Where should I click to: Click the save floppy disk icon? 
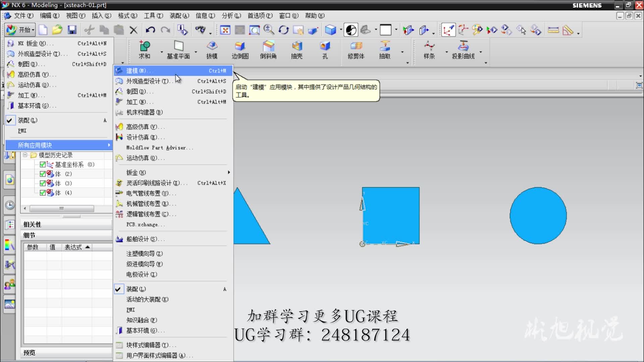tap(72, 30)
